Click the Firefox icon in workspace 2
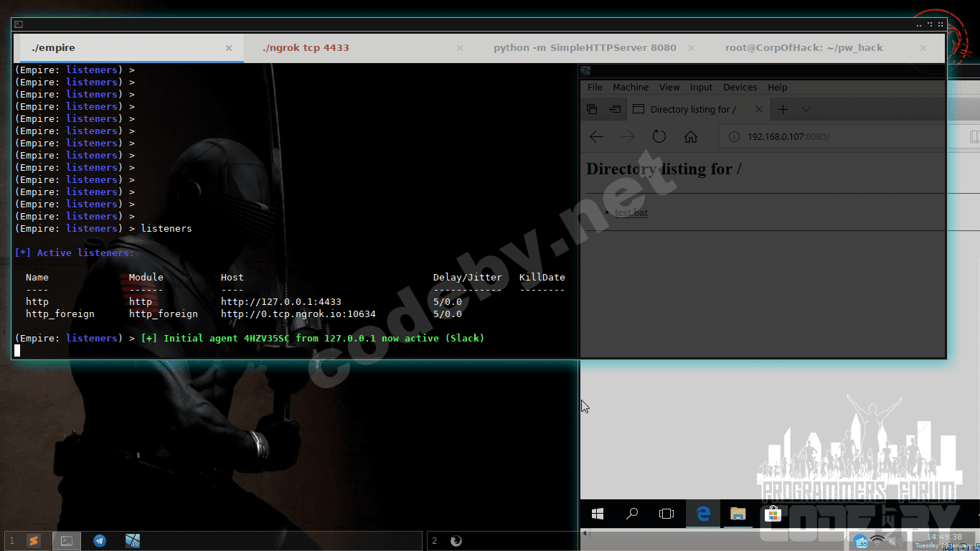This screenshot has width=980, height=551. click(x=456, y=541)
